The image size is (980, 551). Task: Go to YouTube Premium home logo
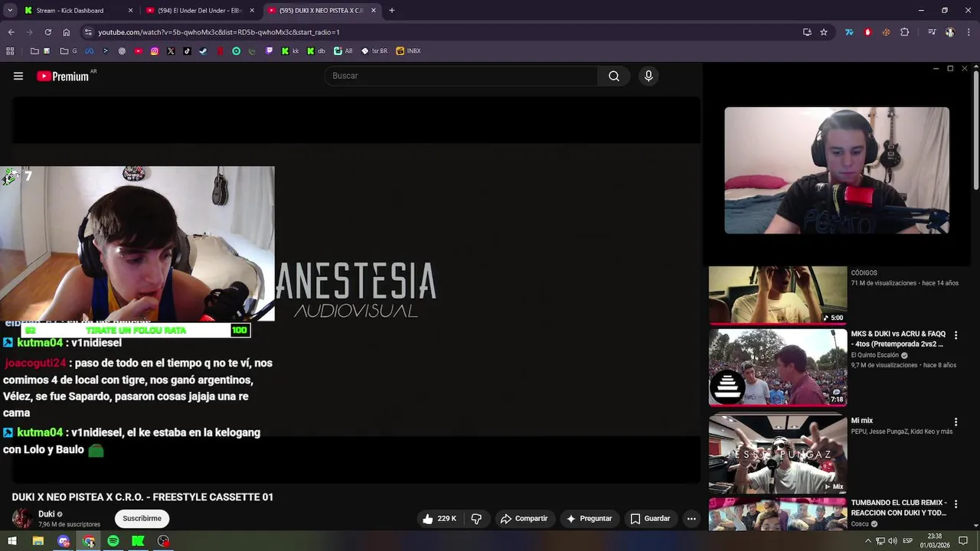[x=63, y=76]
